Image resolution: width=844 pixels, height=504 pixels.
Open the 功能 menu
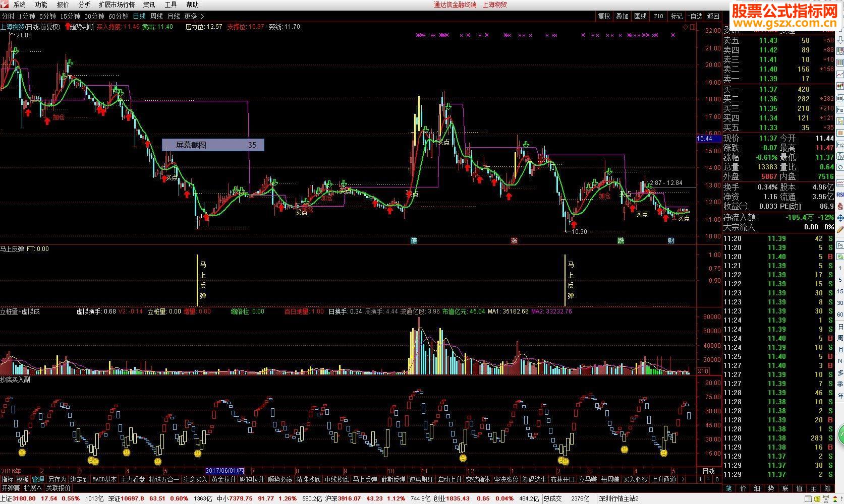pyautogui.click(x=41, y=5)
